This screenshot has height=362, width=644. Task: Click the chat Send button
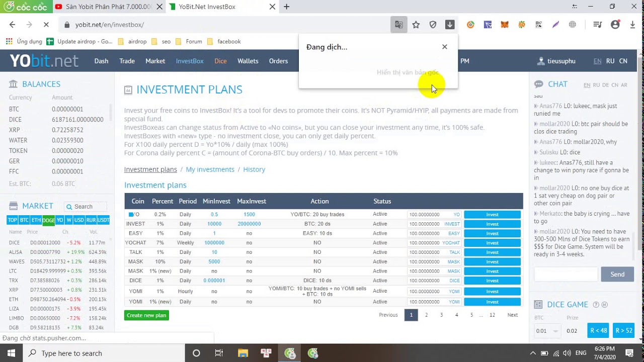pos(617,274)
